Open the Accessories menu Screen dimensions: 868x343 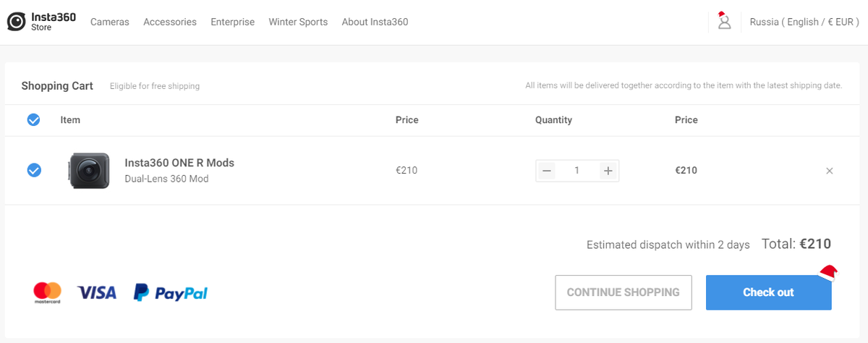[170, 22]
